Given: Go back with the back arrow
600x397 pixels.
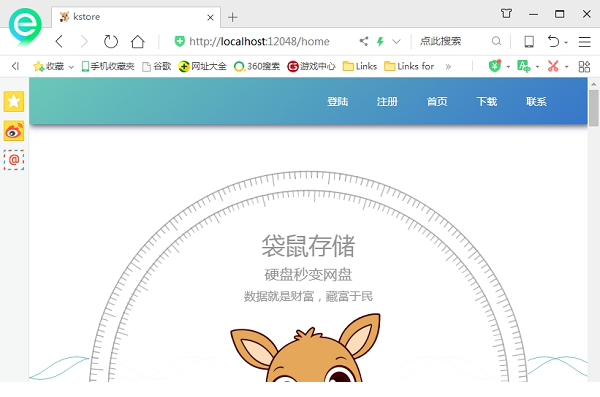Looking at the screenshot, I should [x=59, y=41].
